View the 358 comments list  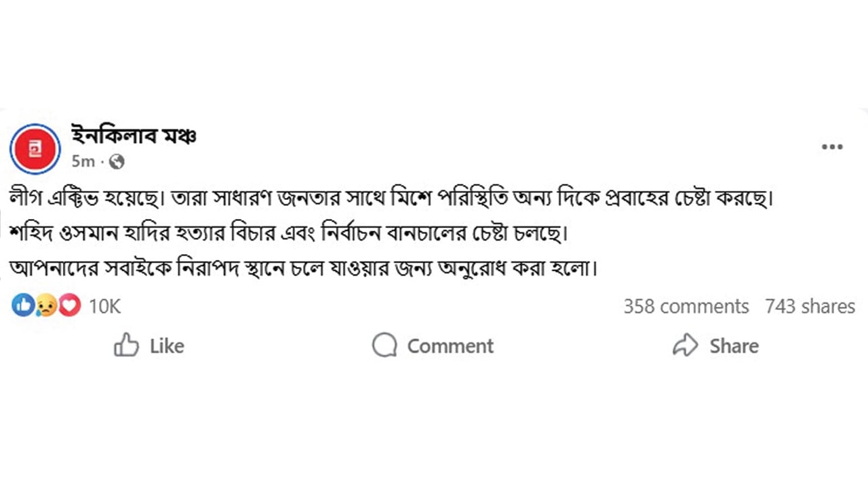(x=685, y=306)
